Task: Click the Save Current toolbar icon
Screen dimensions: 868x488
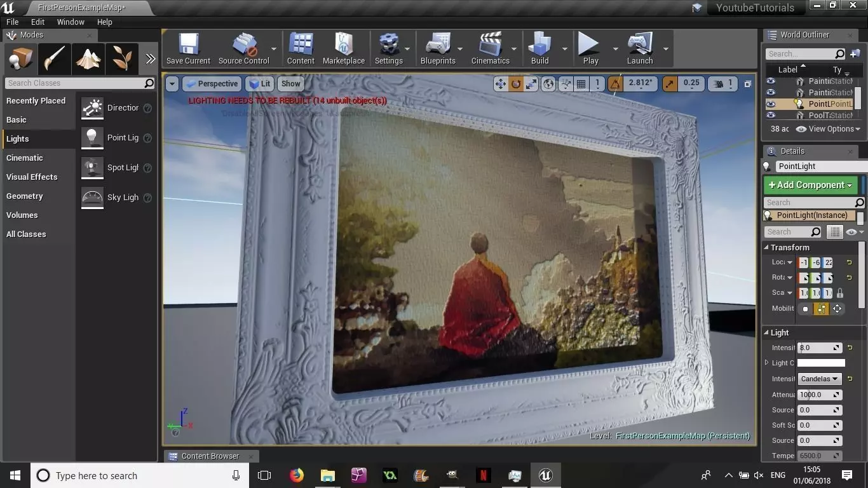Action: [x=188, y=49]
